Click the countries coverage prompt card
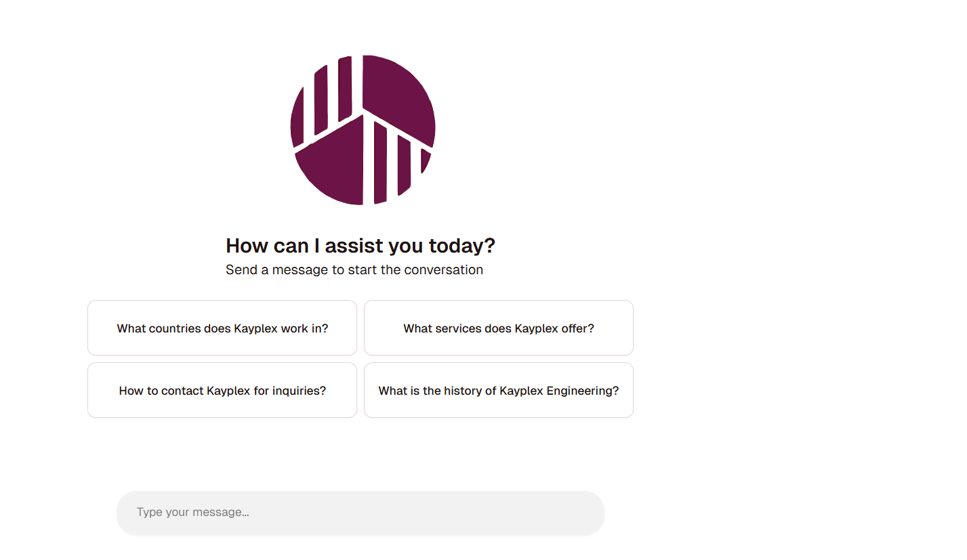 pyautogui.click(x=222, y=328)
